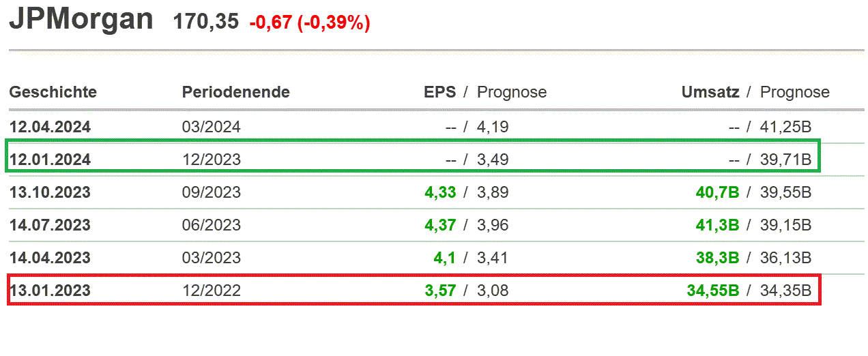Click the Periodenende column header
Viewport: 868px width, 356px height.
[x=236, y=92]
